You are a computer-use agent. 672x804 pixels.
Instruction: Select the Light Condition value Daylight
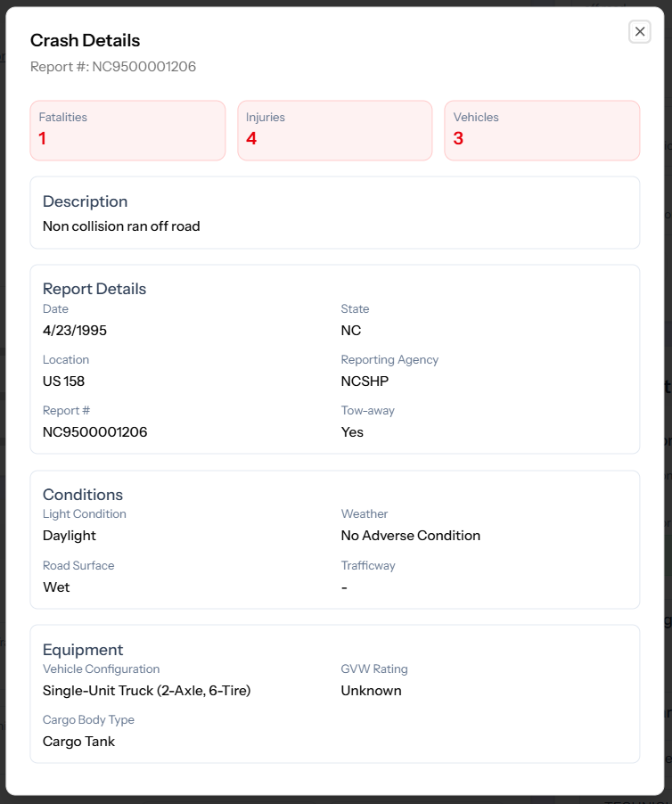(68, 535)
